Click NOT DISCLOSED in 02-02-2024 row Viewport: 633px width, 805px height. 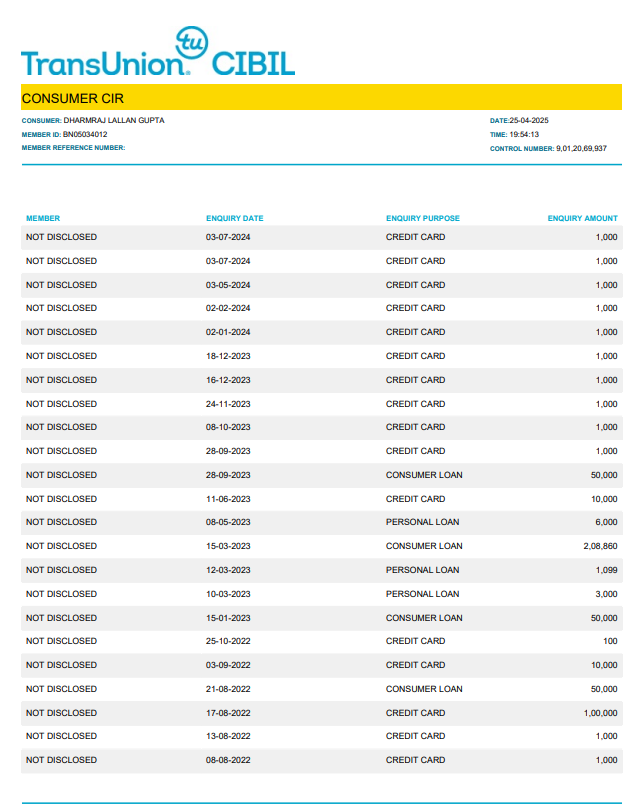pyautogui.click(x=62, y=308)
